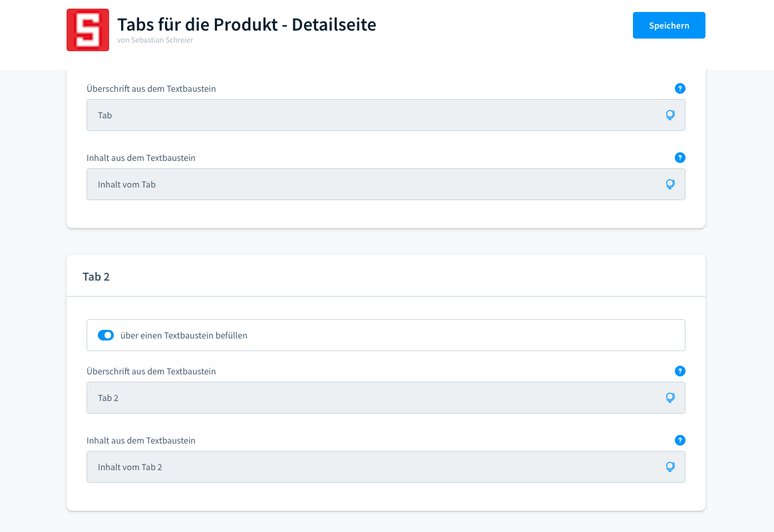
Task: Focus the heading field containing only "Tab"
Action: coord(373,115)
